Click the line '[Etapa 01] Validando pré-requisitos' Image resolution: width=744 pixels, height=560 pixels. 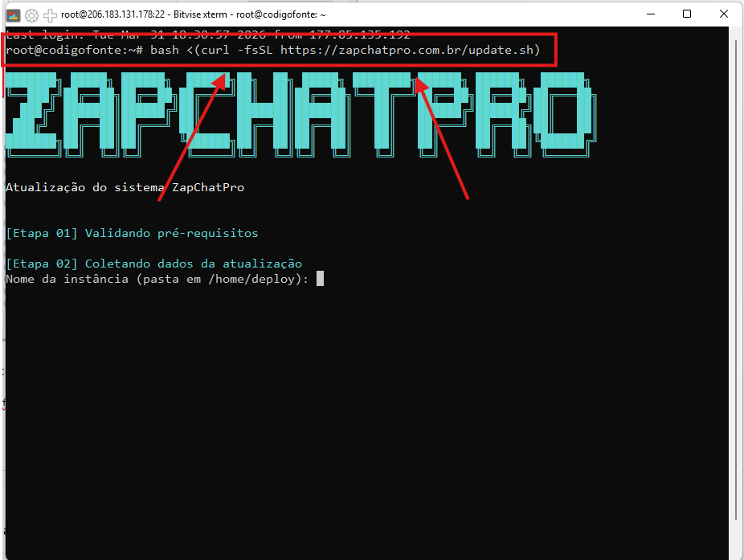tap(132, 233)
